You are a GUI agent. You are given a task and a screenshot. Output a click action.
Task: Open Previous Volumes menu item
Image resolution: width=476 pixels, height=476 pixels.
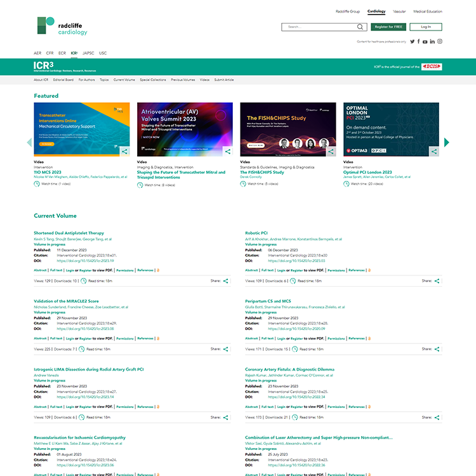point(183,80)
